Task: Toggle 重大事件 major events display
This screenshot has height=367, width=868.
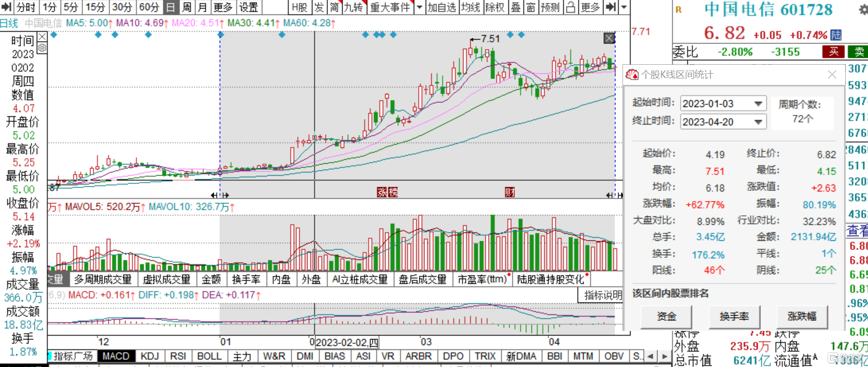Action: (x=390, y=7)
